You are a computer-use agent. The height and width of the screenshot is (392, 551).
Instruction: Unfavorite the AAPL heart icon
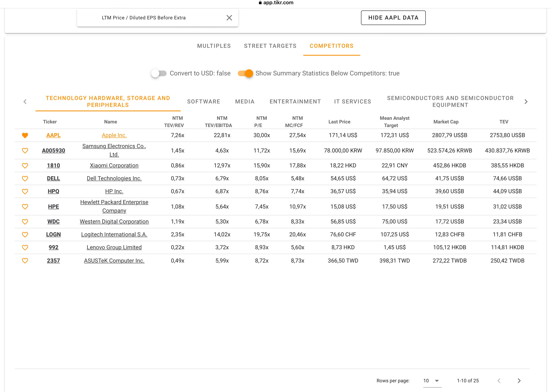(25, 136)
